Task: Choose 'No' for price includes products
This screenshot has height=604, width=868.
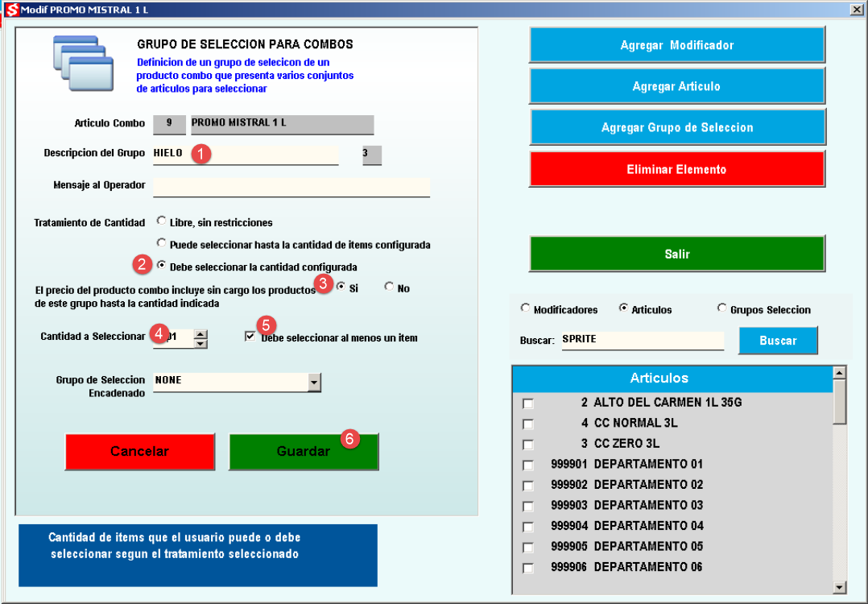Action: point(389,287)
